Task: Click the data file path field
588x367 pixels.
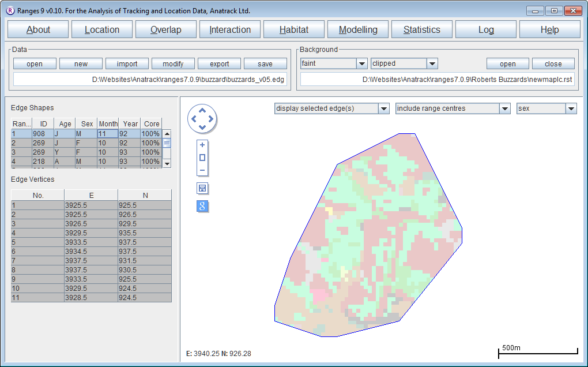Action: tap(150, 79)
